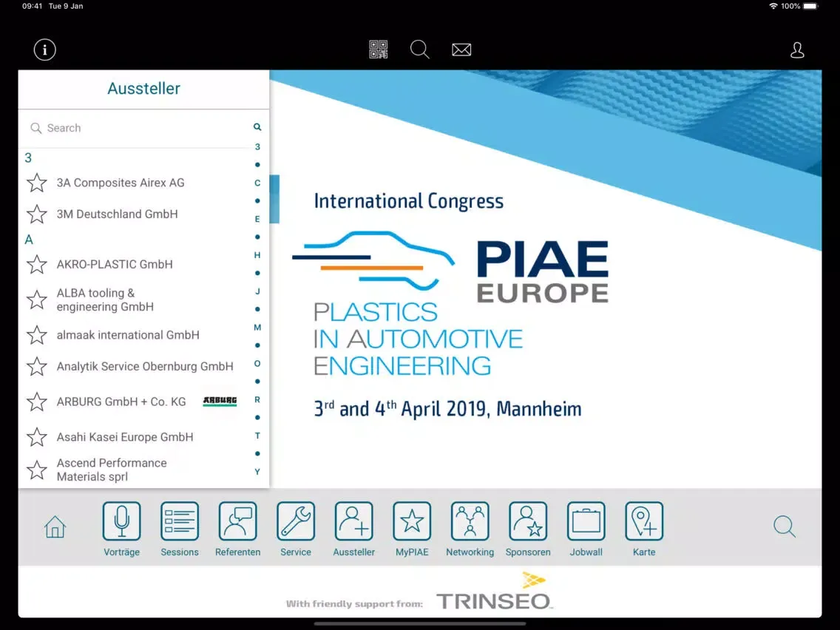
Task: Click the exhibitor Search field
Action: 134,128
